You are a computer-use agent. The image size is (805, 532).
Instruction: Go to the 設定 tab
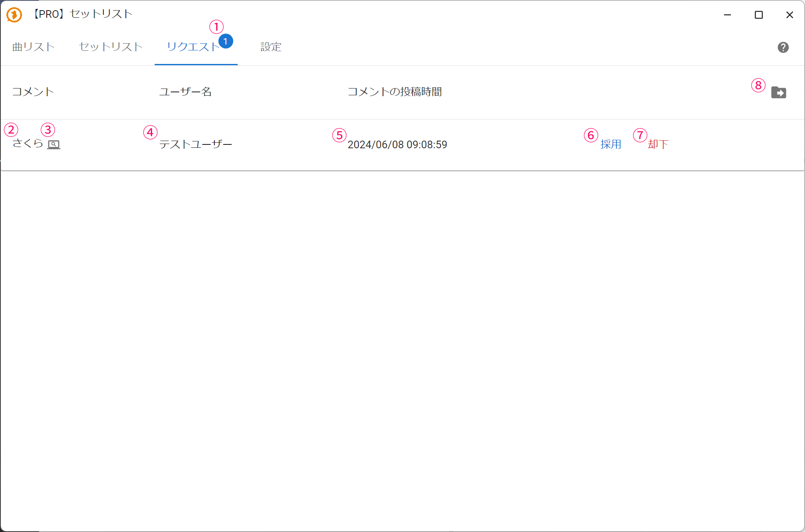tap(271, 47)
